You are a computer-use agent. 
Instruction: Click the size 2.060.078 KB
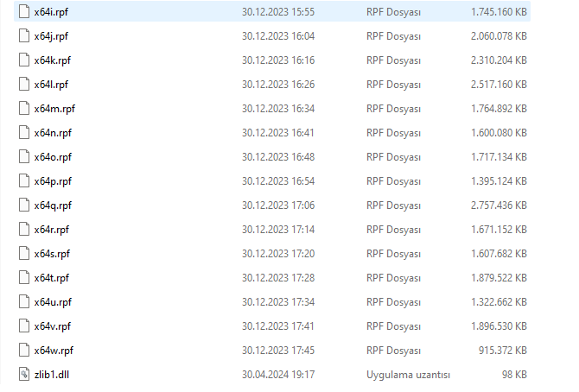(x=499, y=36)
